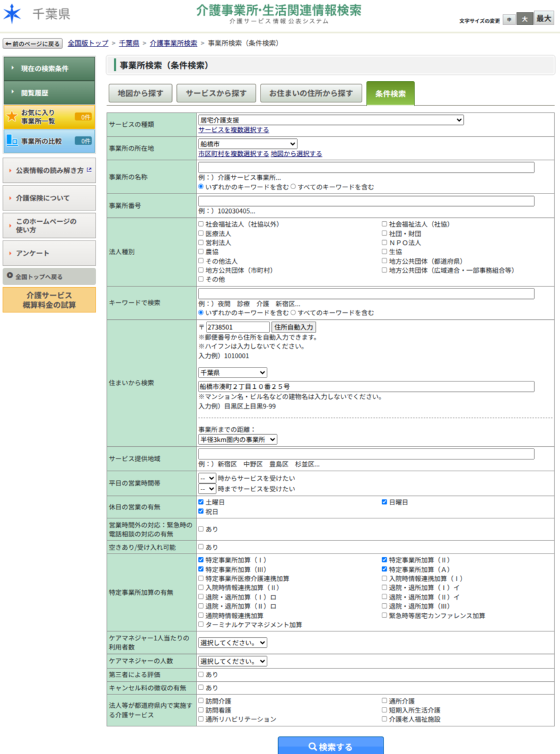Open 公表情報の読み解き方 sidebar item

click(49, 170)
